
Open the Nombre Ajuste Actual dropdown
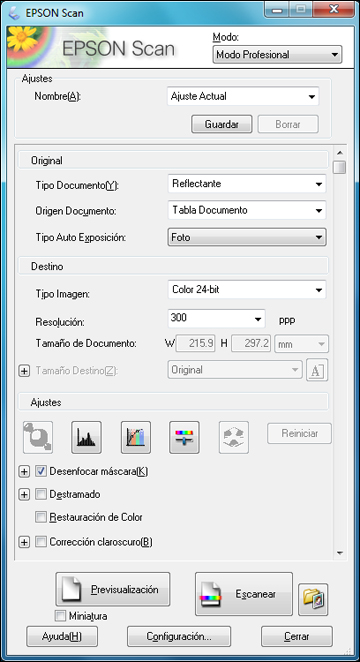[x=243, y=96]
